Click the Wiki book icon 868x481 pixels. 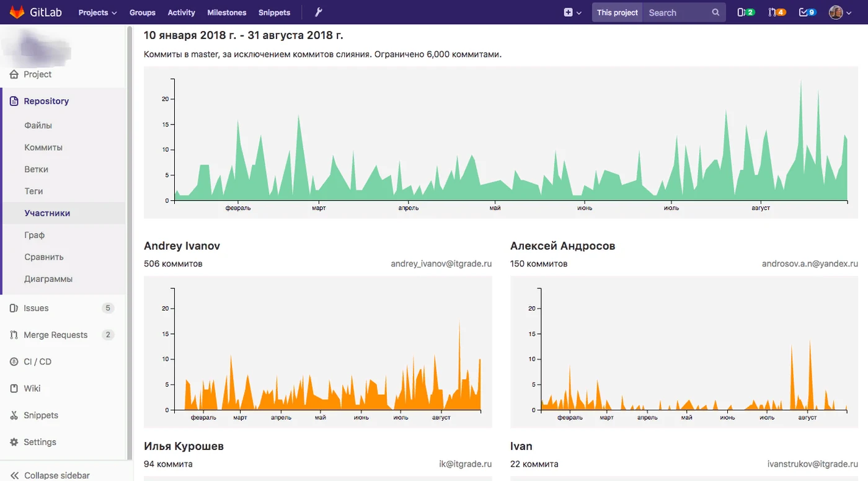pyautogui.click(x=14, y=389)
